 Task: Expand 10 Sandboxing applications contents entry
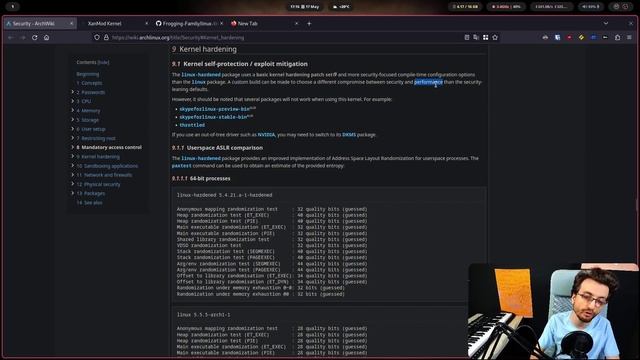point(73,166)
